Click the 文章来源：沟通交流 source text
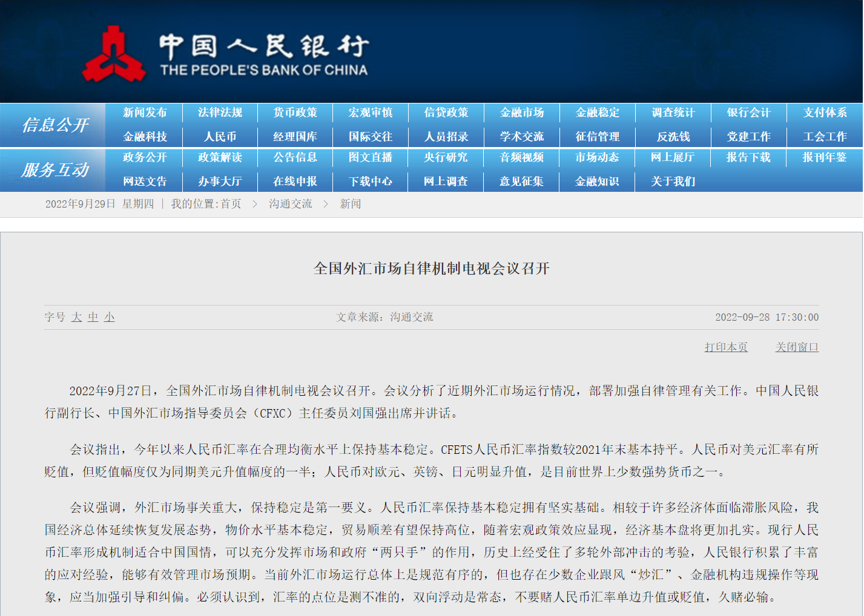The image size is (864, 616). [x=385, y=317]
